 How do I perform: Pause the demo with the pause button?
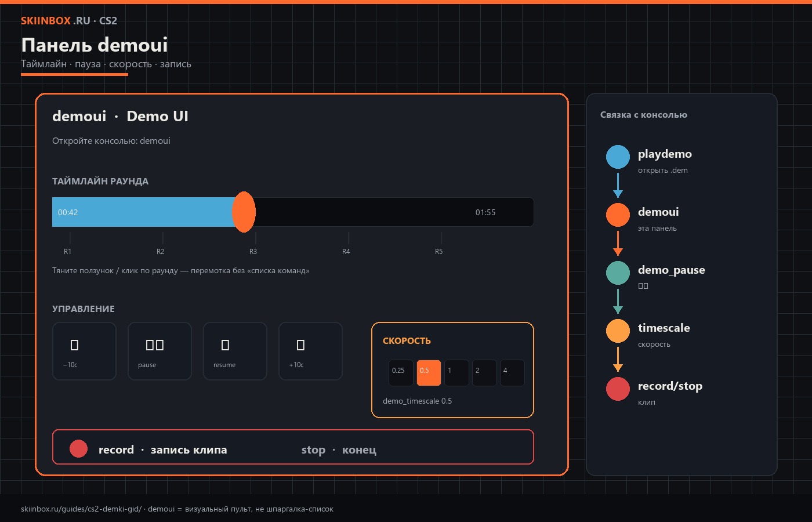click(159, 351)
